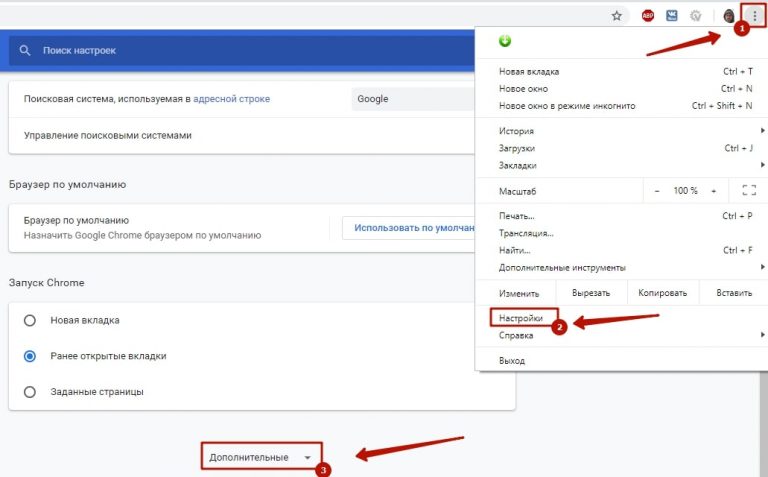Click the page vertical scrollbar
Screen dimensions: 768x477
click(x=764, y=424)
